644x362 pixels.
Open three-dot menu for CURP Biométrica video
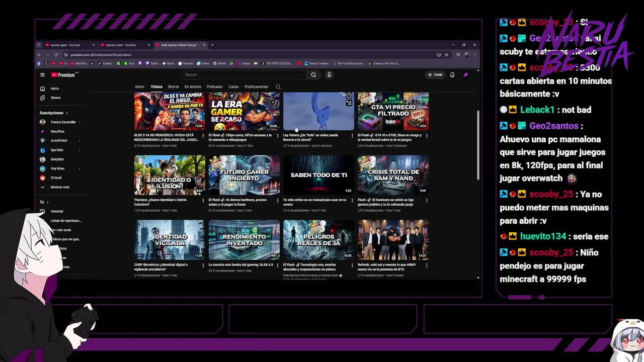[203, 265]
